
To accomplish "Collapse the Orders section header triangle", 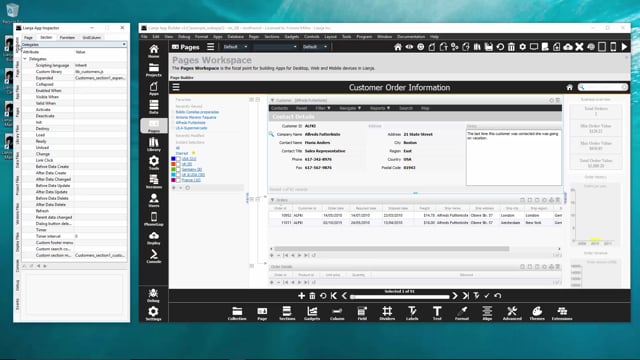I will click(x=272, y=200).
